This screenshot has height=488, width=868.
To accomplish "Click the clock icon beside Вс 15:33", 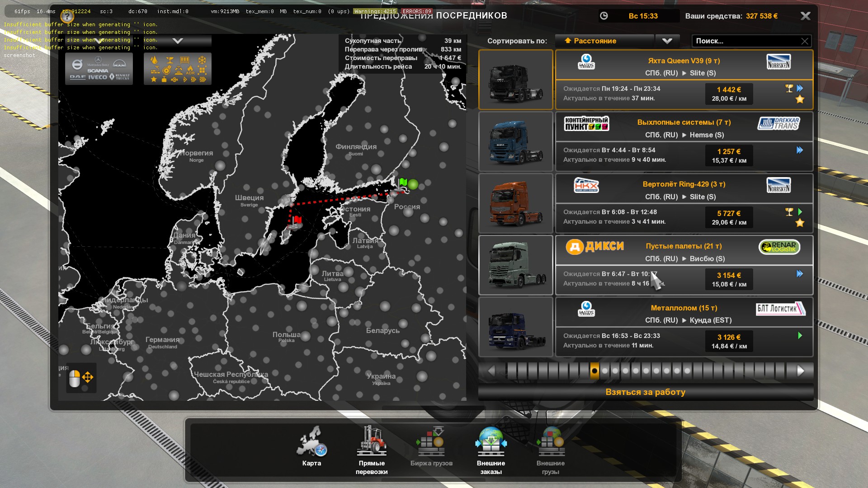I will (x=604, y=16).
